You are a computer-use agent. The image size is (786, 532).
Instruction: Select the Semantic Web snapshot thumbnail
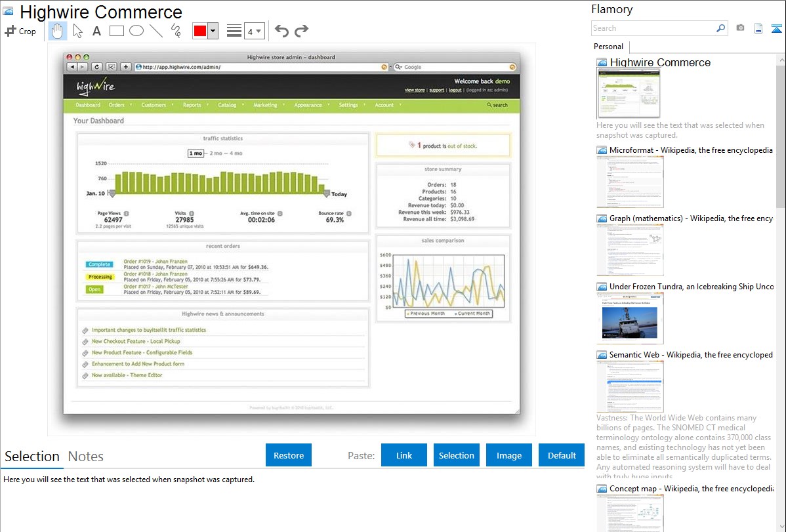[x=630, y=386]
